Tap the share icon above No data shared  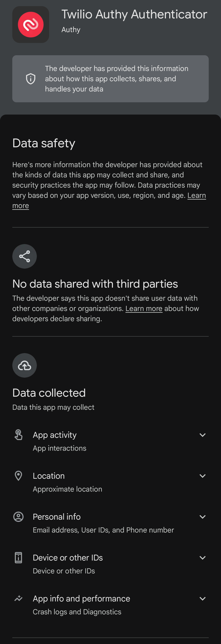pyautogui.click(x=25, y=256)
